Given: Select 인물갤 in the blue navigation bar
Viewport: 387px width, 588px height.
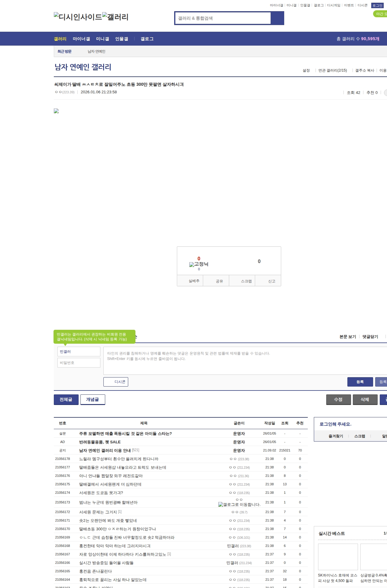Looking at the screenshot, I should point(122,39).
